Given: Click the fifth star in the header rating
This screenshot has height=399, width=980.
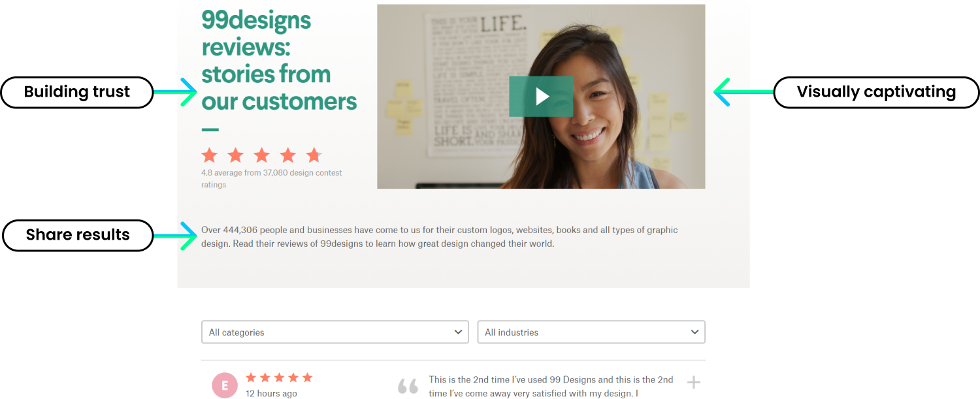Looking at the screenshot, I should (x=314, y=155).
